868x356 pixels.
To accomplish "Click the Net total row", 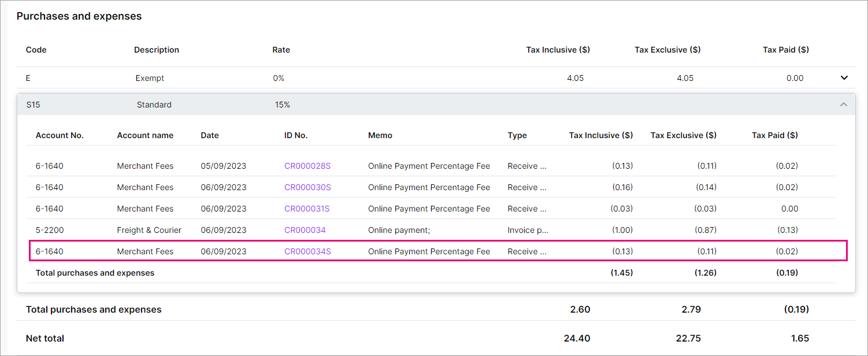I will coord(405,338).
